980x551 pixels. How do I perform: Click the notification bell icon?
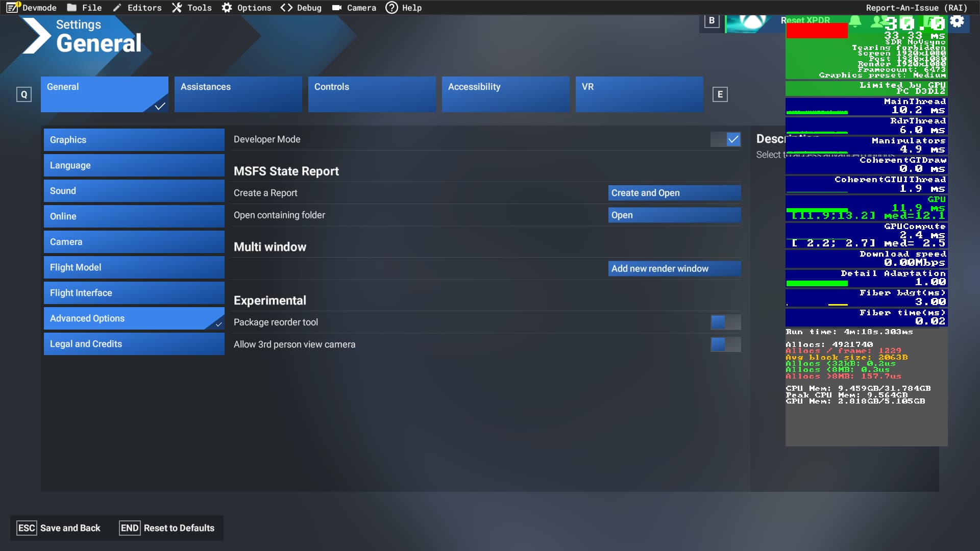click(855, 21)
